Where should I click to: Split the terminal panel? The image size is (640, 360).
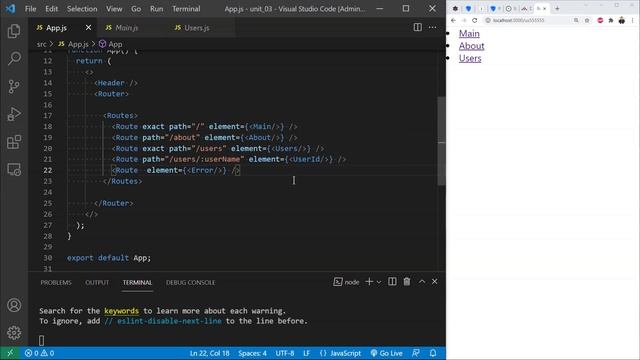[392, 282]
